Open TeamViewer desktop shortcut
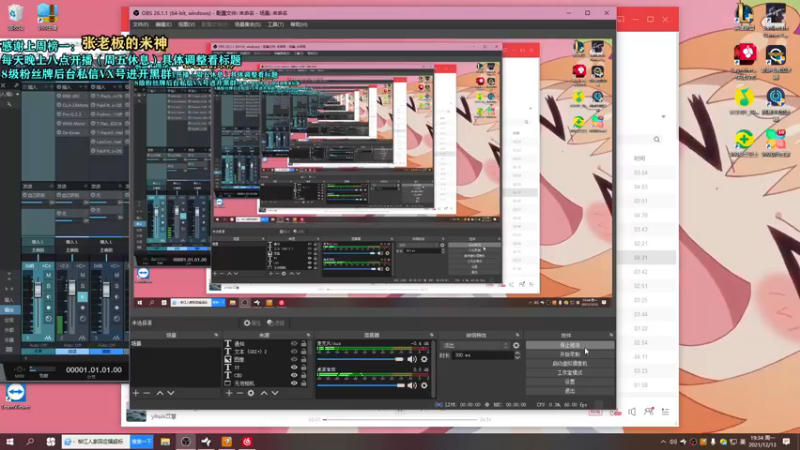Image resolution: width=800 pixels, height=450 pixels. 16,396
